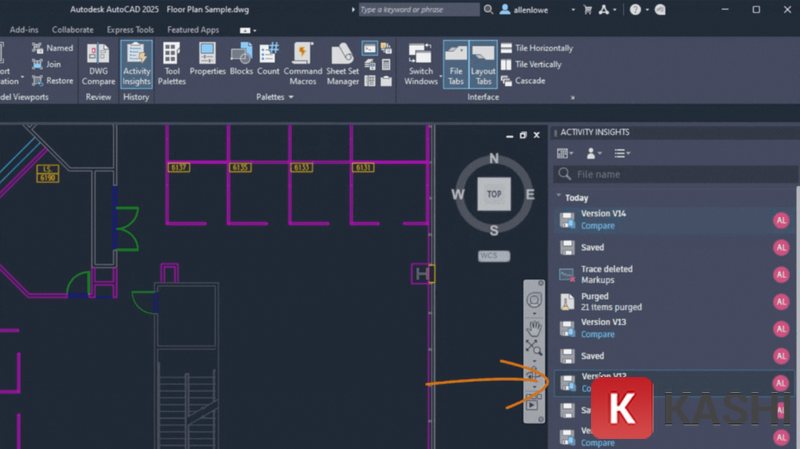Open the Properties palette
Viewport: 800px width, 449px height.
tap(208, 63)
